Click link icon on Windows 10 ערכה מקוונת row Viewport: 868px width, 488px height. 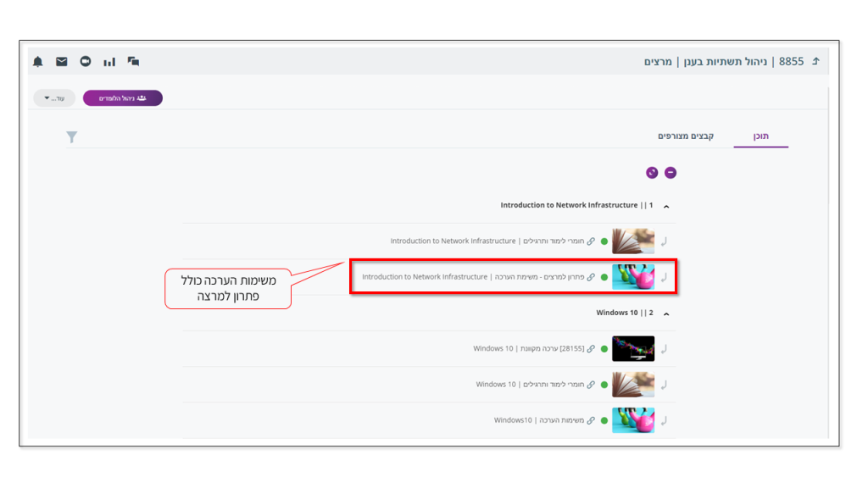click(591, 349)
